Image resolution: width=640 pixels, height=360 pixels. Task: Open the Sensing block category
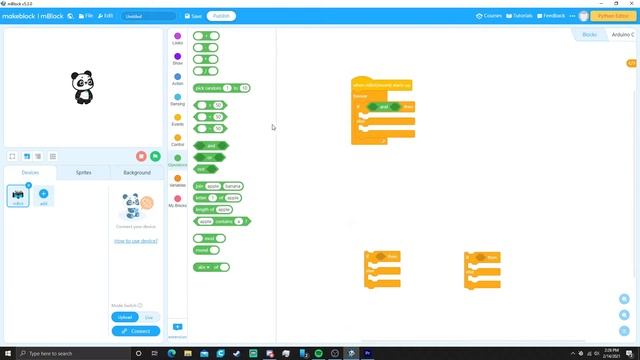pos(178,100)
